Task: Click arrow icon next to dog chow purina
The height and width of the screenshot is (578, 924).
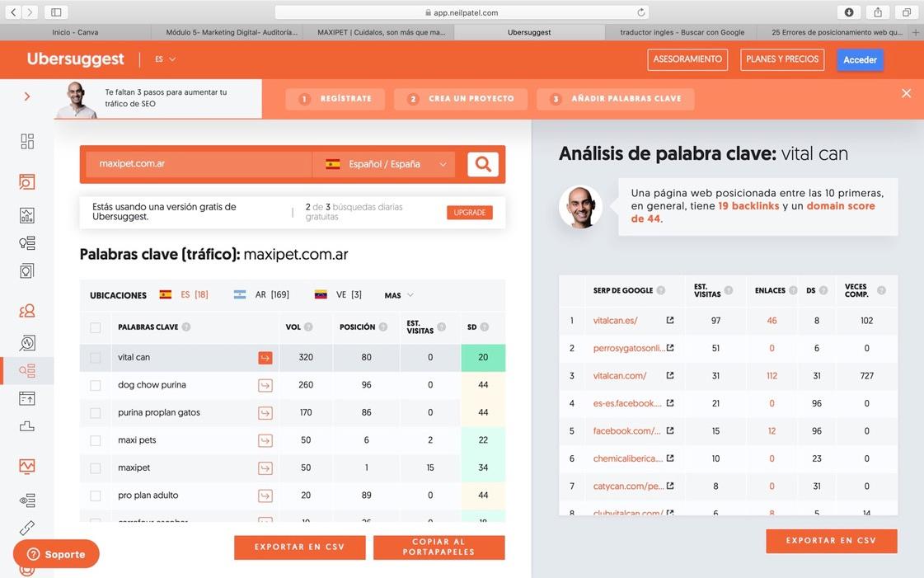Action: point(265,385)
